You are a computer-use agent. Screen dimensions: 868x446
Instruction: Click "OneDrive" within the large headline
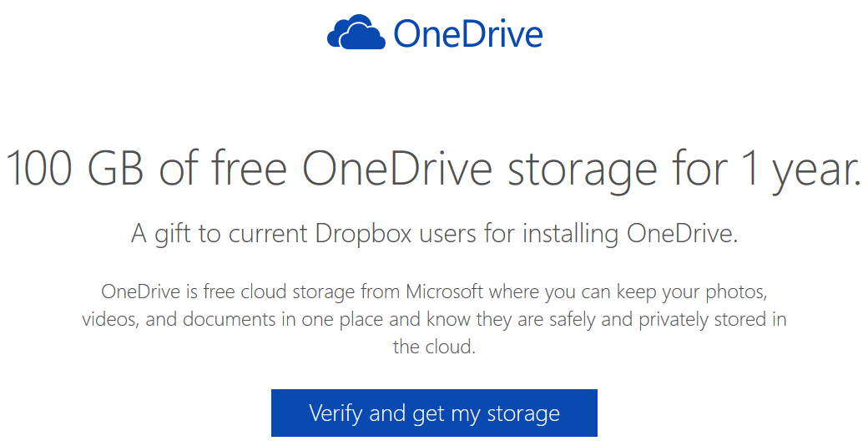(397, 170)
